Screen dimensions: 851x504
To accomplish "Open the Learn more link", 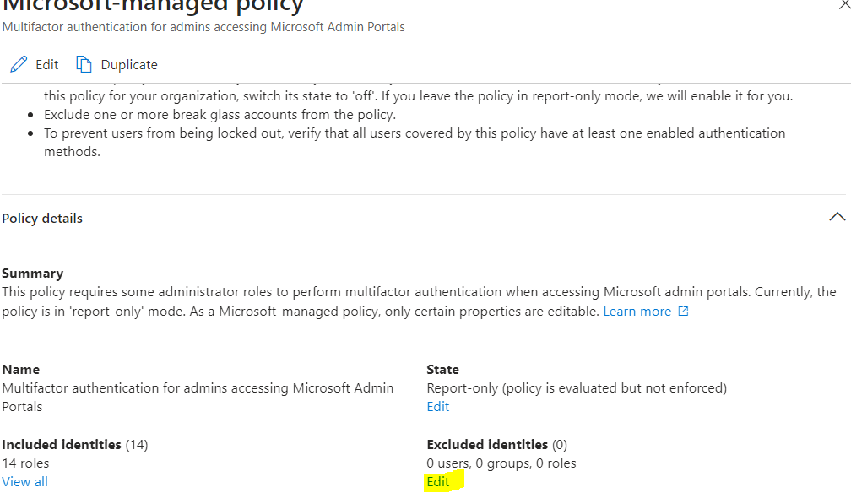I will point(637,312).
